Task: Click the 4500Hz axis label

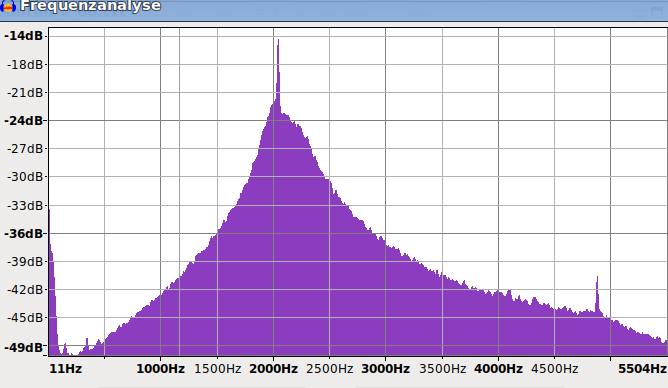Action: tap(554, 369)
